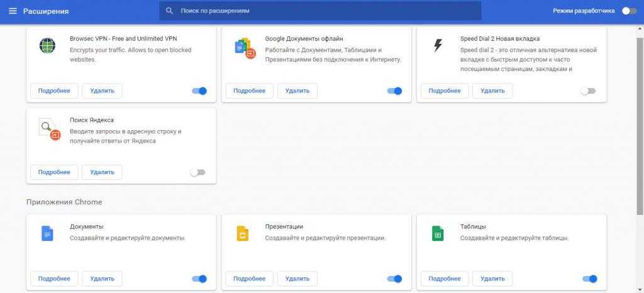Open the hamburger main menu

coord(13,11)
